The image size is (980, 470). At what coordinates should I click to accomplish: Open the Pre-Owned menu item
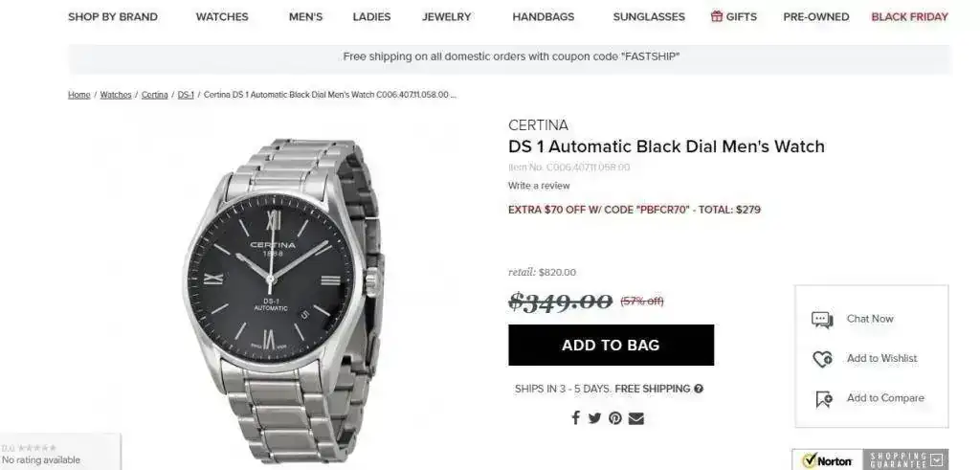(816, 17)
